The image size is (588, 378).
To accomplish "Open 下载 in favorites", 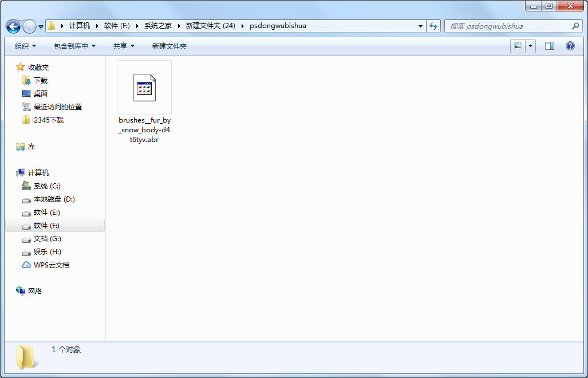I will (x=41, y=81).
